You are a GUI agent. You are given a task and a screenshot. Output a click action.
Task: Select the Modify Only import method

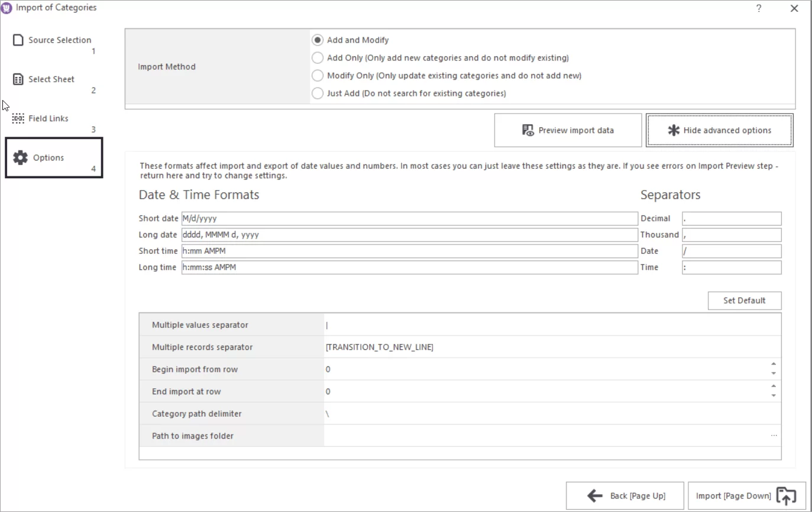tap(317, 75)
